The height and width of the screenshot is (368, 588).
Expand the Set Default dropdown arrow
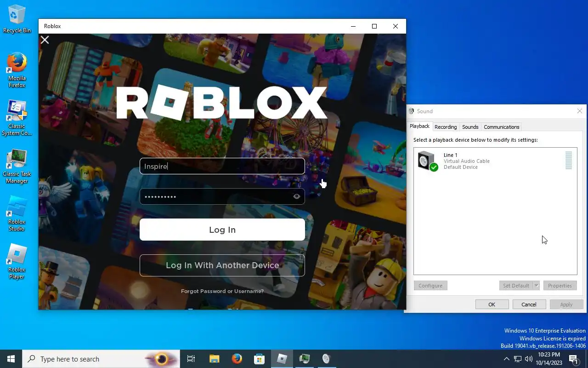click(x=536, y=286)
